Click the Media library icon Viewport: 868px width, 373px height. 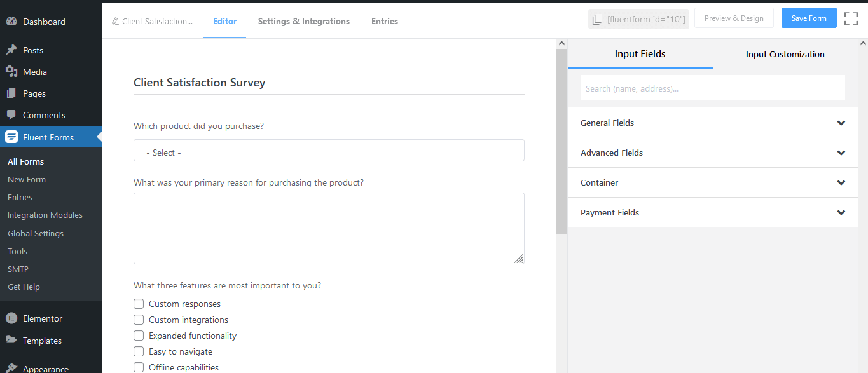click(11, 71)
